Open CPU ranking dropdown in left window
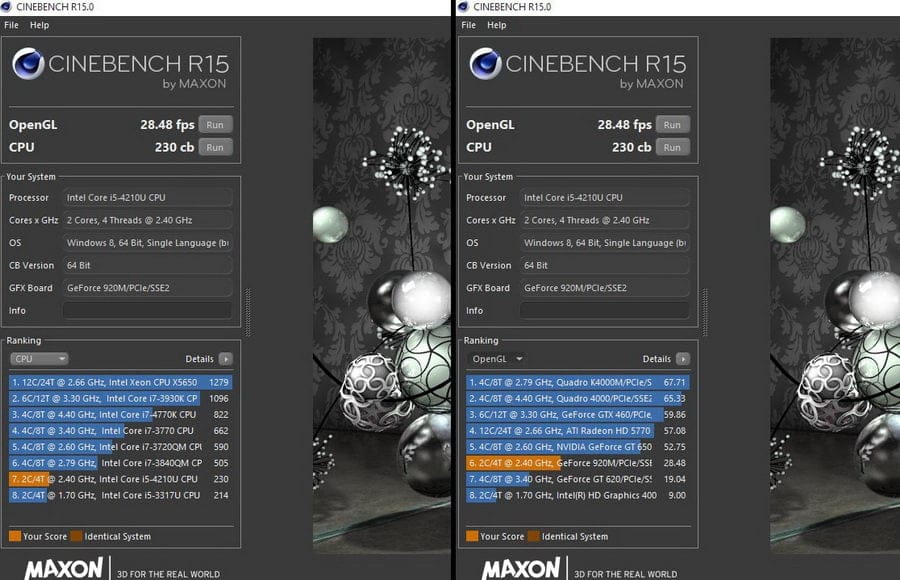Viewport: 900px width, 580px height. 39,359
